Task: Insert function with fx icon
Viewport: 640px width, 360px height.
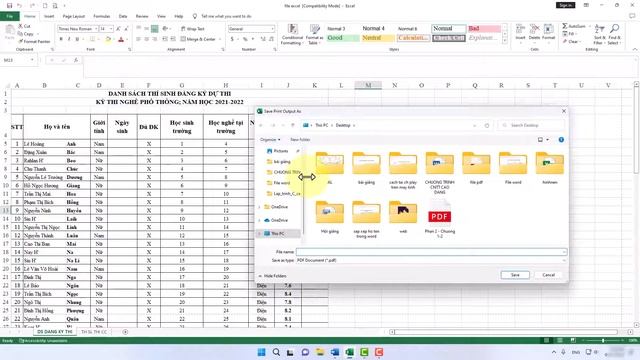Action: point(76,60)
